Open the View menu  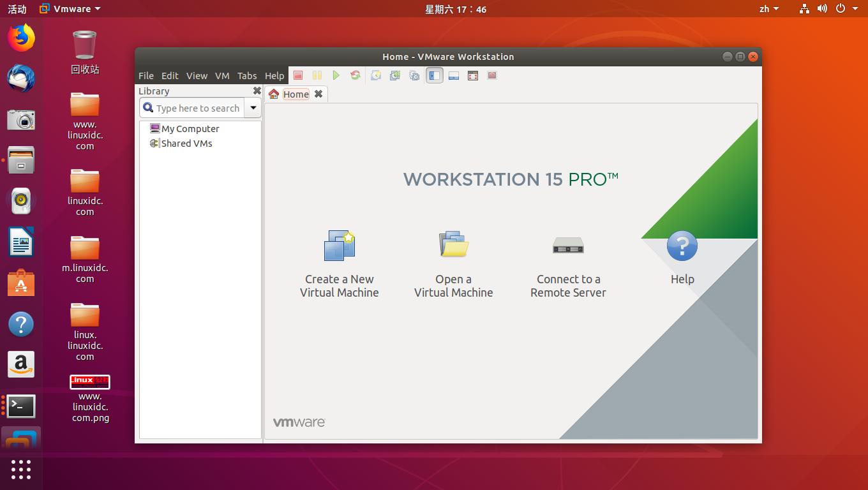tap(197, 75)
